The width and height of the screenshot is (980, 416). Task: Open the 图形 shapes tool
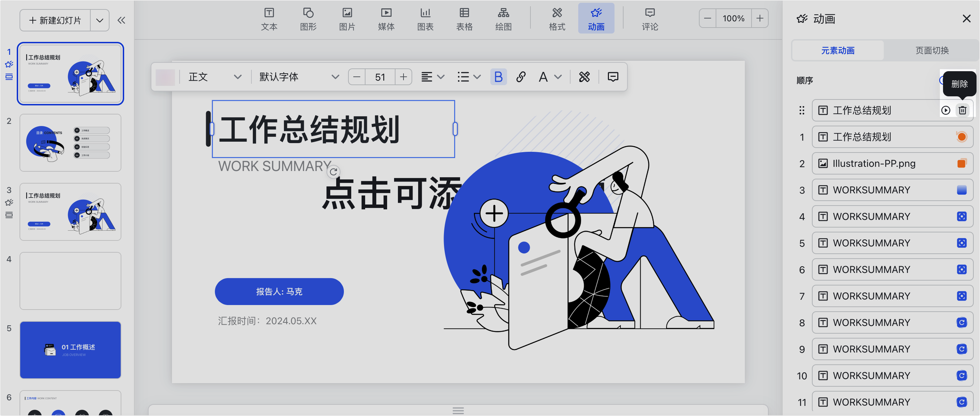coord(308,18)
